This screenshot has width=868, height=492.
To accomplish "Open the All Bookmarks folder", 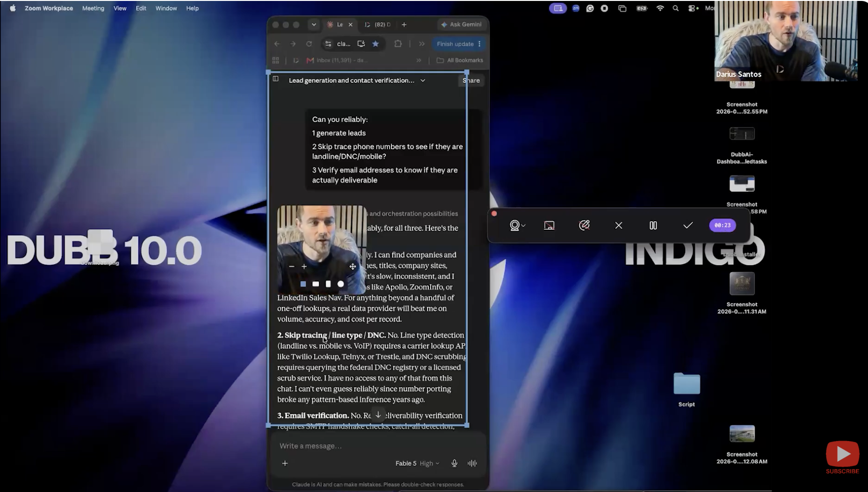I will point(460,60).
